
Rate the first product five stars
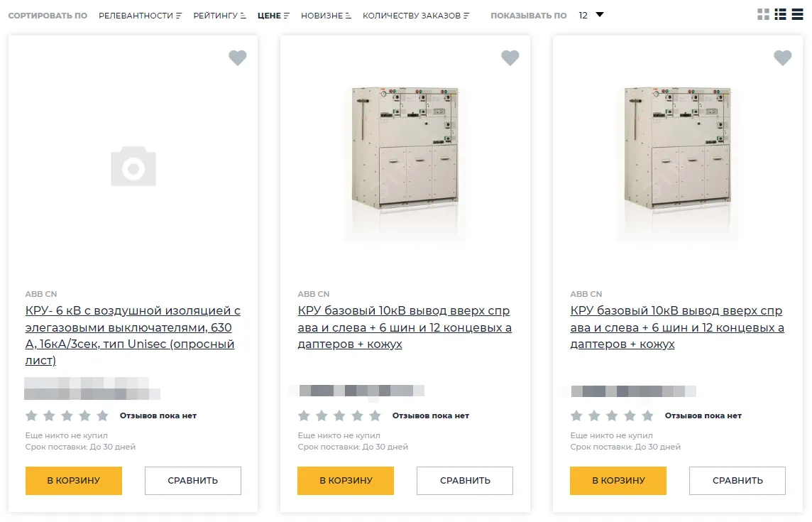103,415
